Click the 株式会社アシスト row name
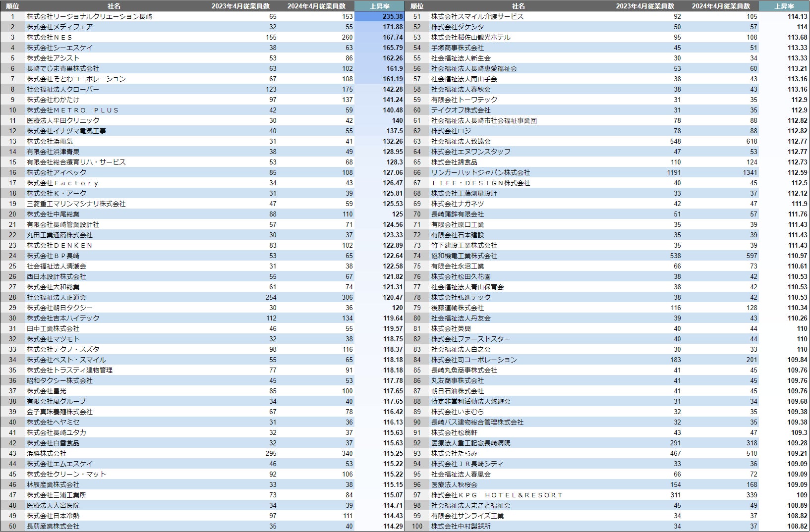810x532 pixels. tap(53, 58)
